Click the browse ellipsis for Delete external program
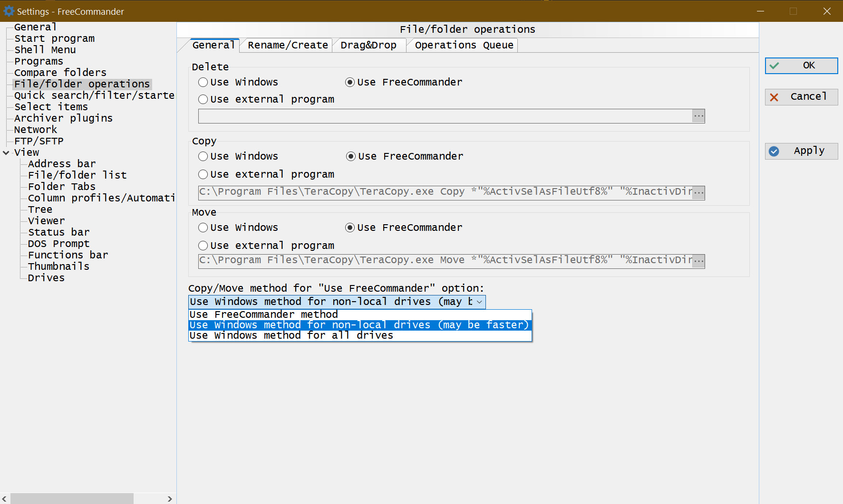This screenshot has width=843, height=504. point(698,116)
